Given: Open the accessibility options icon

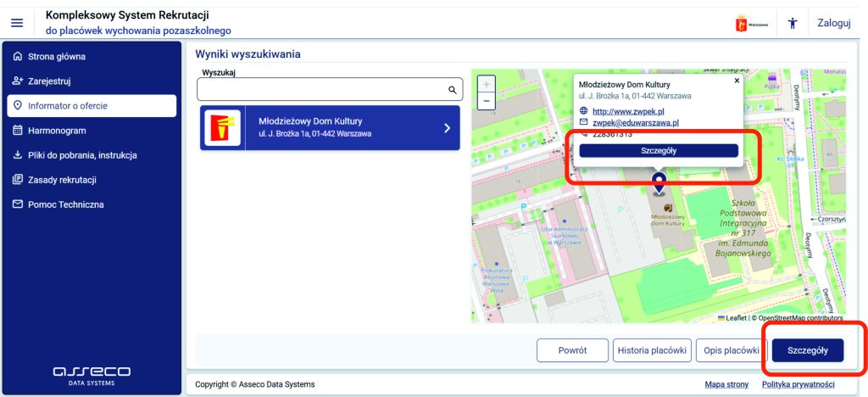Looking at the screenshot, I should pos(793,23).
